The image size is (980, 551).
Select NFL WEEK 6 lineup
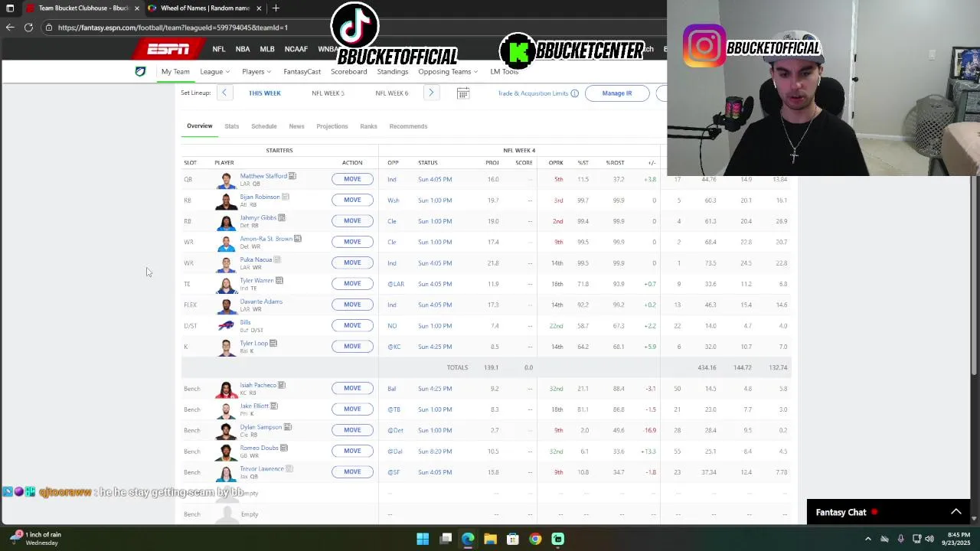point(392,93)
